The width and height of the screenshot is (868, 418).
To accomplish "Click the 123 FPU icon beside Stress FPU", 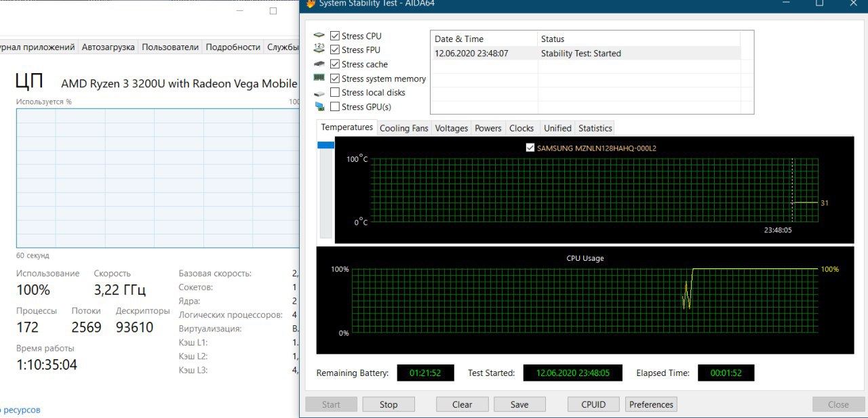I will [x=319, y=49].
